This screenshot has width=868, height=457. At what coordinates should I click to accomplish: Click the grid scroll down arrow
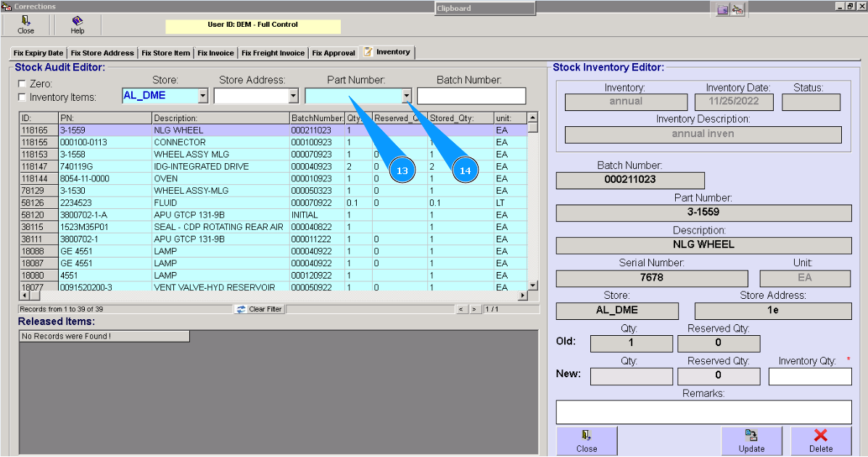[x=532, y=285]
